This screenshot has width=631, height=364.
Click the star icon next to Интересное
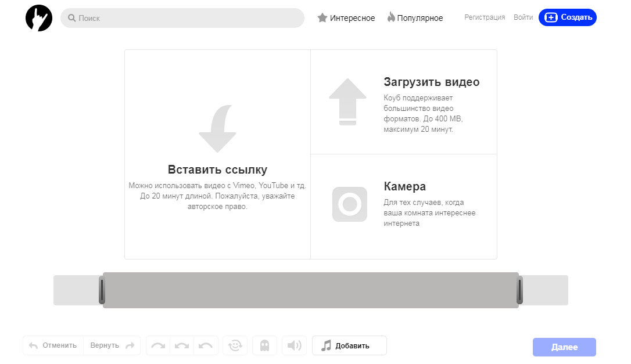click(x=322, y=17)
